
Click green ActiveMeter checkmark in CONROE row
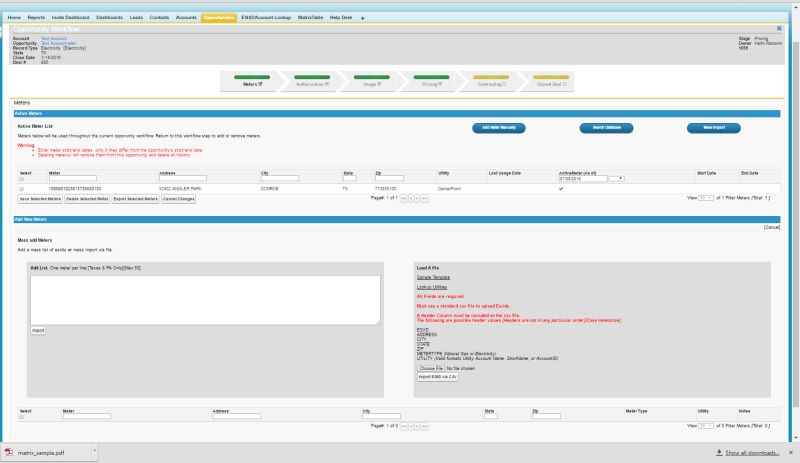561,188
